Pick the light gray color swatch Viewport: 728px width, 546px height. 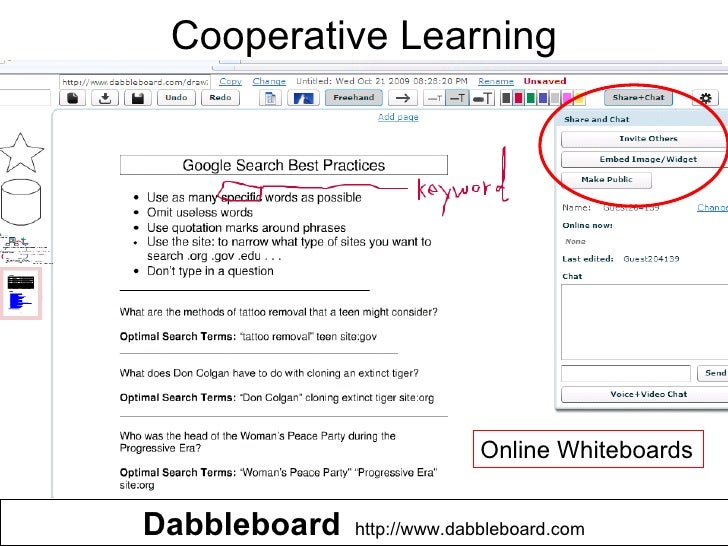(x=555, y=98)
